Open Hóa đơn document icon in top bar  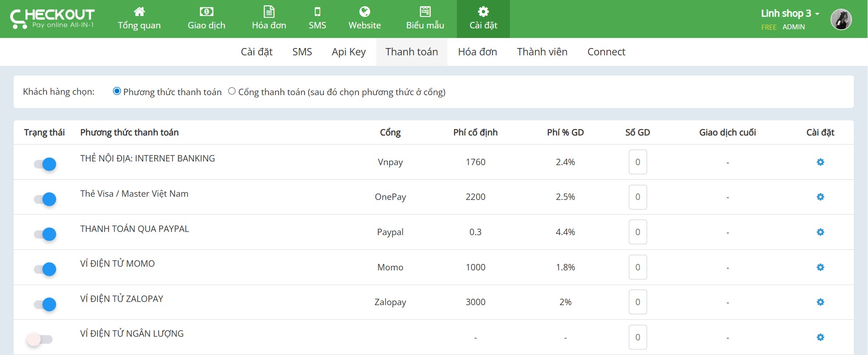(269, 11)
